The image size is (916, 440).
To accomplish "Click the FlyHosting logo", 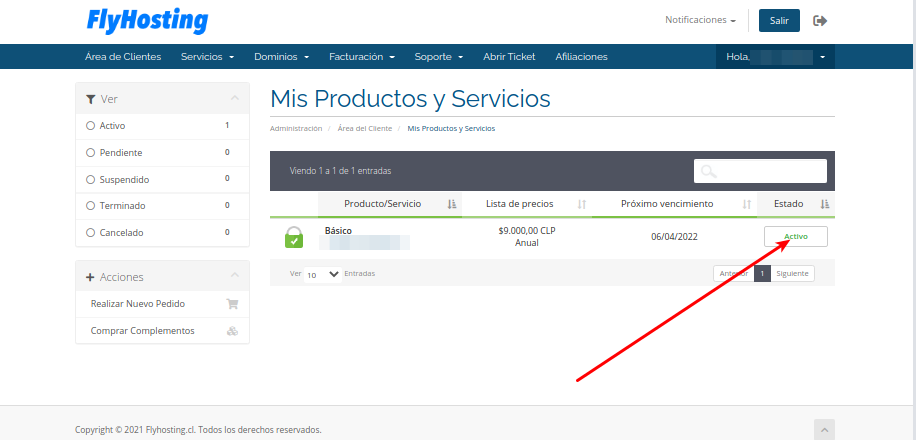I will coord(147,22).
